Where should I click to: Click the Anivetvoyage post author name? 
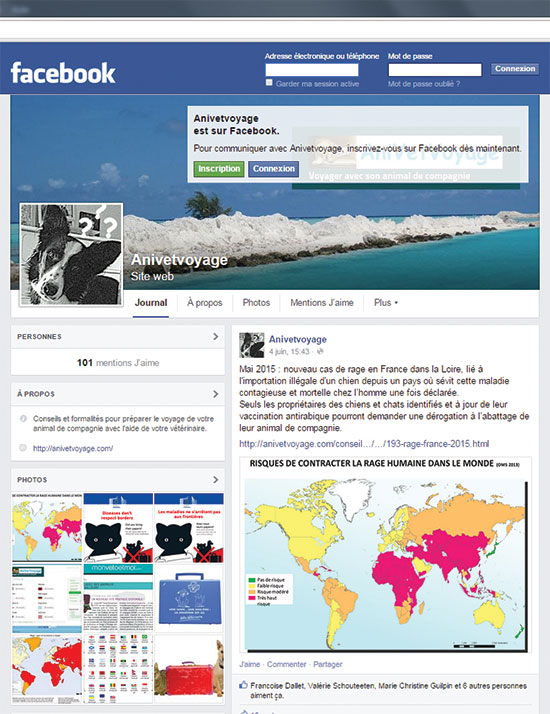coord(298,339)
